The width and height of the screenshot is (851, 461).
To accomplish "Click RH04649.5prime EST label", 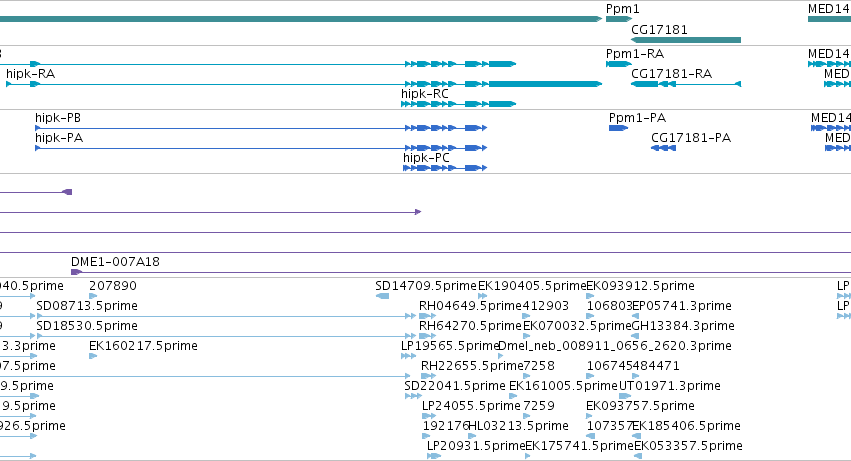I will click(470, 306).
